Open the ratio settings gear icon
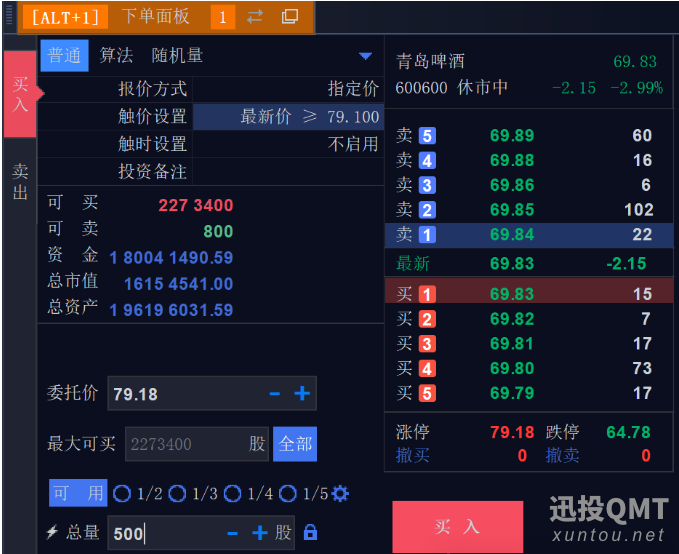This screenshot has width=679, height=554. point(340,493)
